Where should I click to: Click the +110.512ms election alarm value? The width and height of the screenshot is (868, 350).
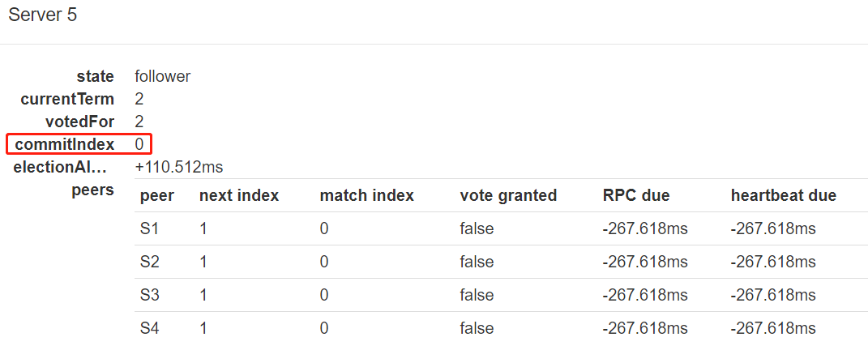click(179, 167)
